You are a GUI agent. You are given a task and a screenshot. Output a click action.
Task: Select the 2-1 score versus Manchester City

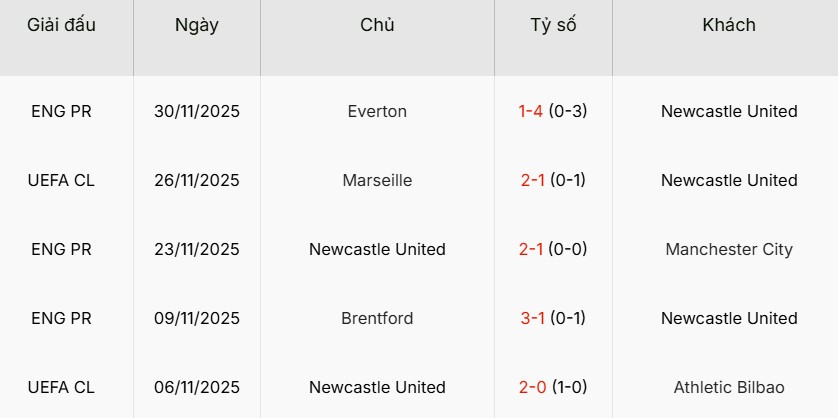tap(531, 249)
